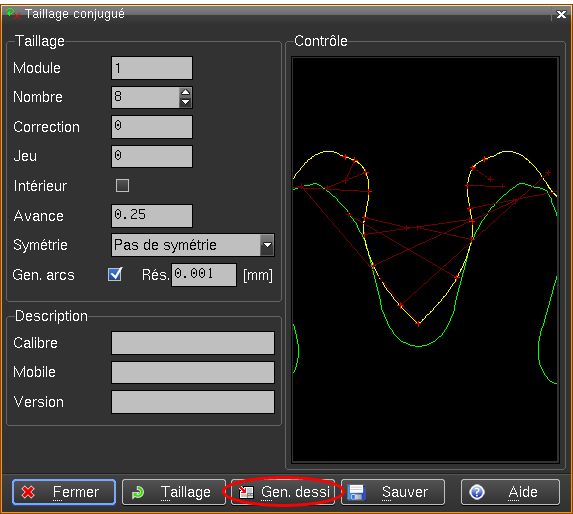Image resolution: width=573 pixels, height=514 pixels.
Task: Click the Sauver button label
Action: coord(405,492)
